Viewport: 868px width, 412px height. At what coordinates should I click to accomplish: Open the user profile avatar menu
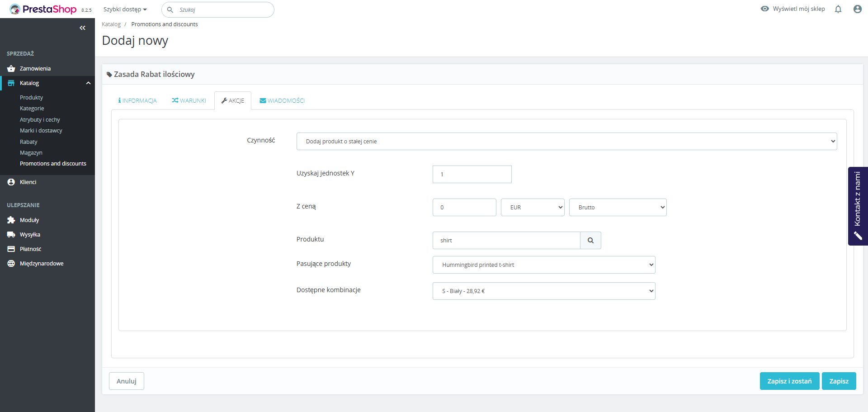tap(857, 9)
